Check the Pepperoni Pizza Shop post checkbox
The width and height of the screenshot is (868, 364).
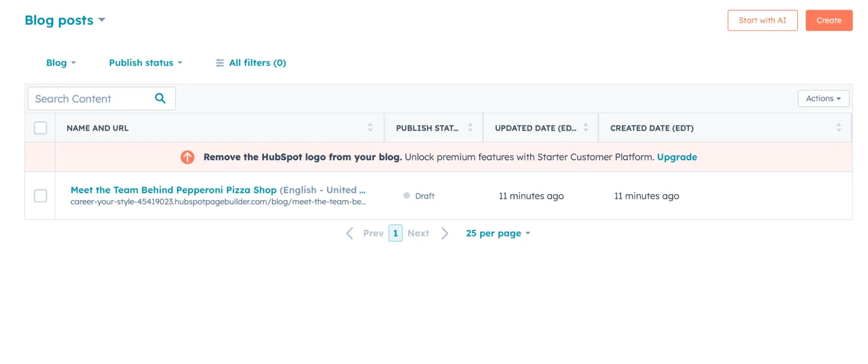pyautogui.click(x=40, y=195)
